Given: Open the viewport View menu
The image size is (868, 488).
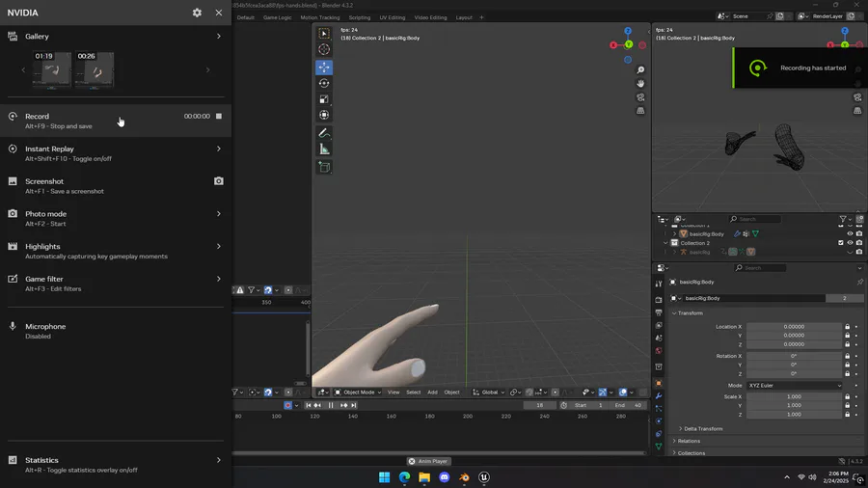Looking at the screenshot, I should [393, 393].
